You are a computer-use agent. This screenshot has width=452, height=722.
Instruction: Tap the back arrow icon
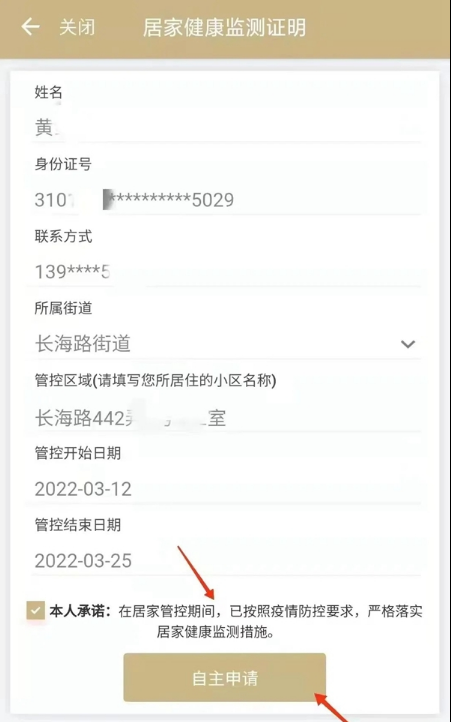(30, 27)
